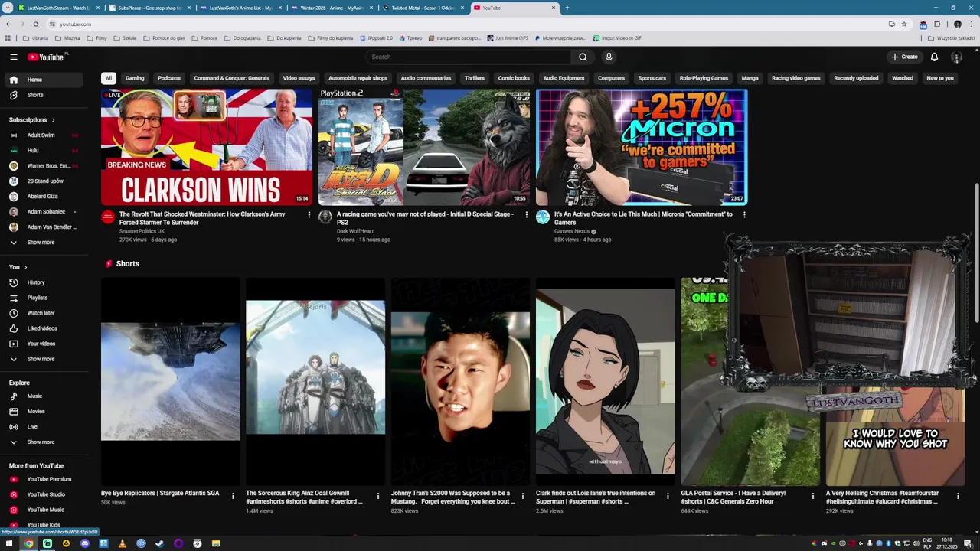
Task: Open Watch later in the sidebar
Action: [x=44, y=313]
